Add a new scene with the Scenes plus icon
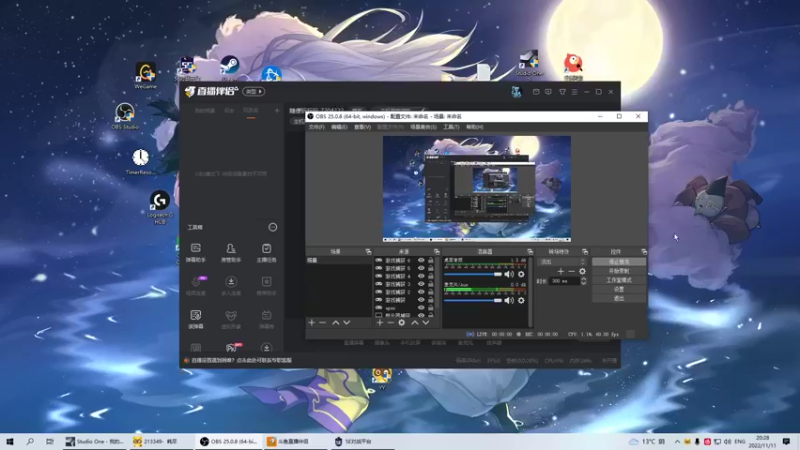 pos(312,322)
